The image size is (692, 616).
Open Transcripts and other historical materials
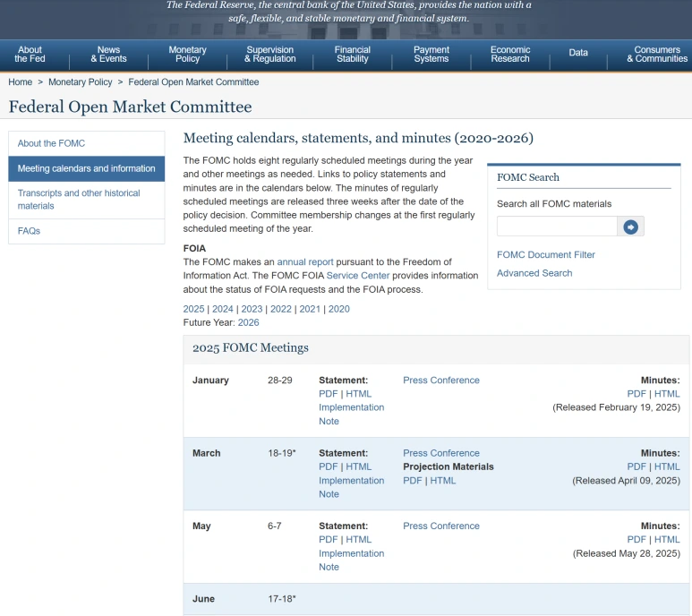pyautogui.click(x=87, y=200)
